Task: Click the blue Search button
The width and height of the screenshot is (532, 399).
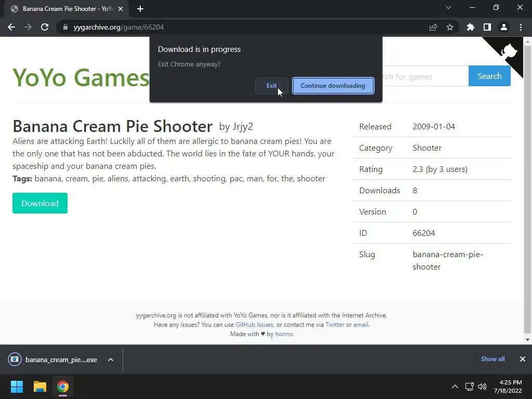Action: coord(489,76)
